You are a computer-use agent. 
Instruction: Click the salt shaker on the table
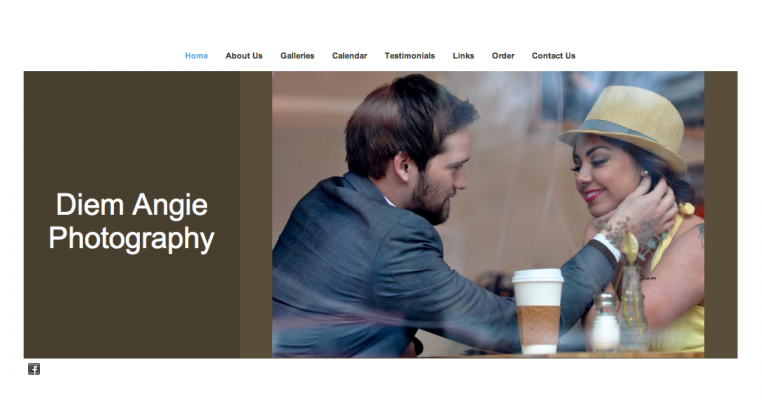pyautogui.click(x=605, y=322)
